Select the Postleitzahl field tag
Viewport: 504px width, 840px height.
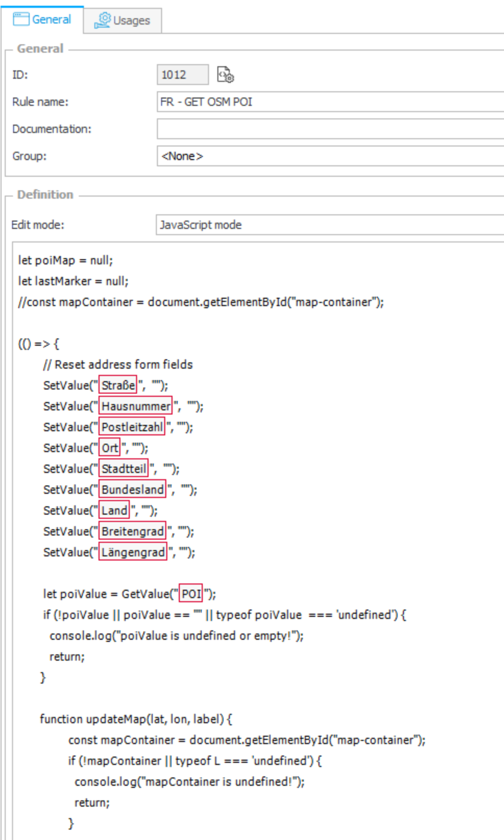click(x=132, y=427)
